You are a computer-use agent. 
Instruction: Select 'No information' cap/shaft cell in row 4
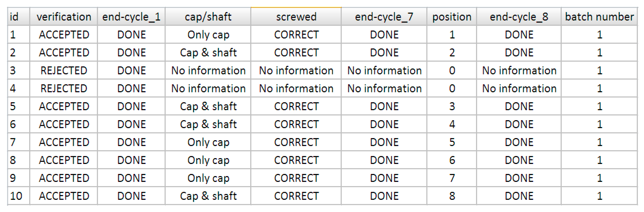coord(208,89)
